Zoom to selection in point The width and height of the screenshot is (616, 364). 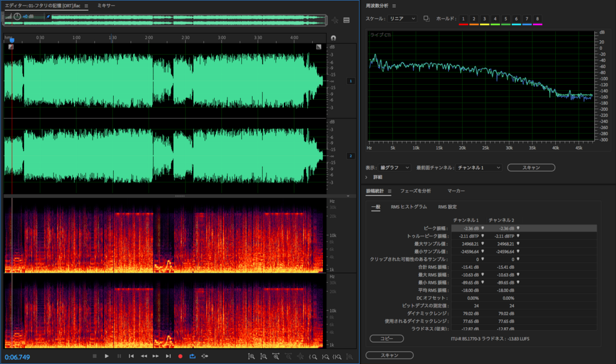313,357
